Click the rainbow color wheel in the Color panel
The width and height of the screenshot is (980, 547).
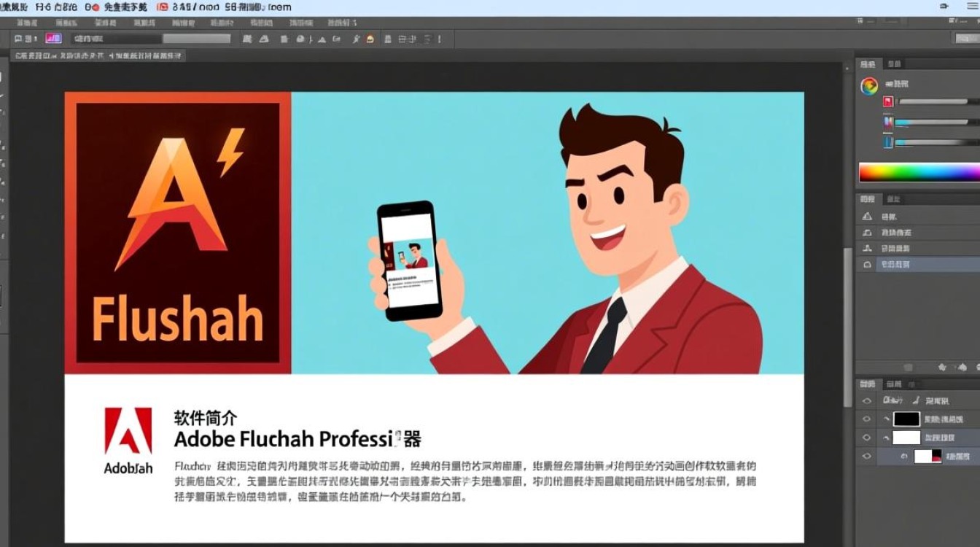point(868,85)
